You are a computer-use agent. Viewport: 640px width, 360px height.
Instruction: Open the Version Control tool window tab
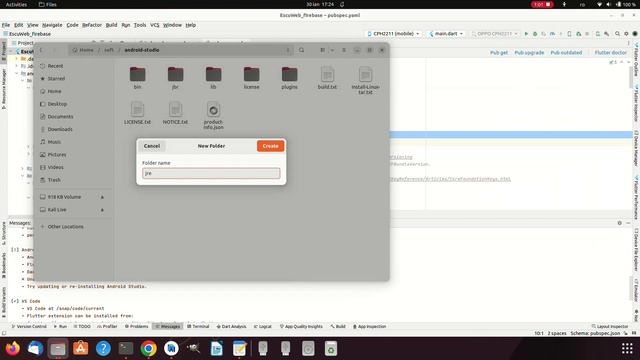(x=29, y=327)
